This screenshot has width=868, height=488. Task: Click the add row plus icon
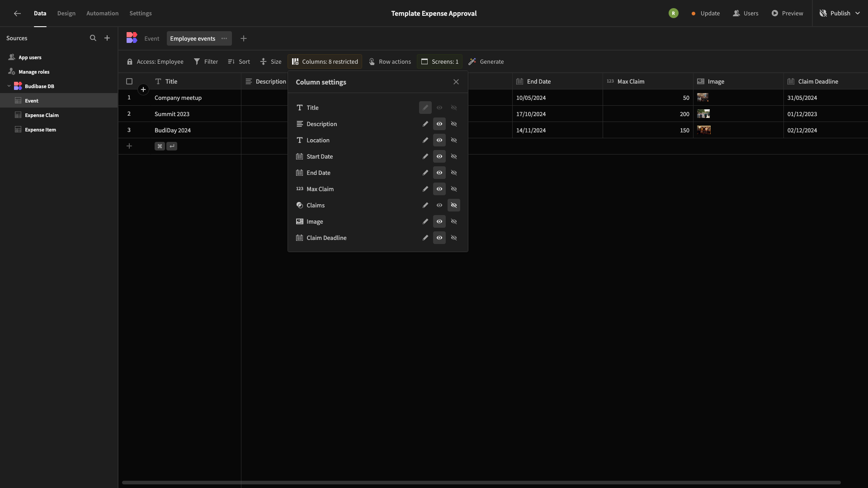pos(129,146)
